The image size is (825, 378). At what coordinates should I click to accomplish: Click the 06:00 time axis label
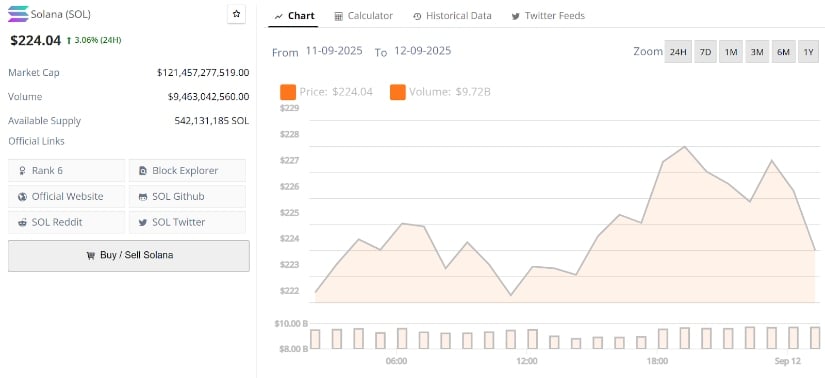point(396,361)
